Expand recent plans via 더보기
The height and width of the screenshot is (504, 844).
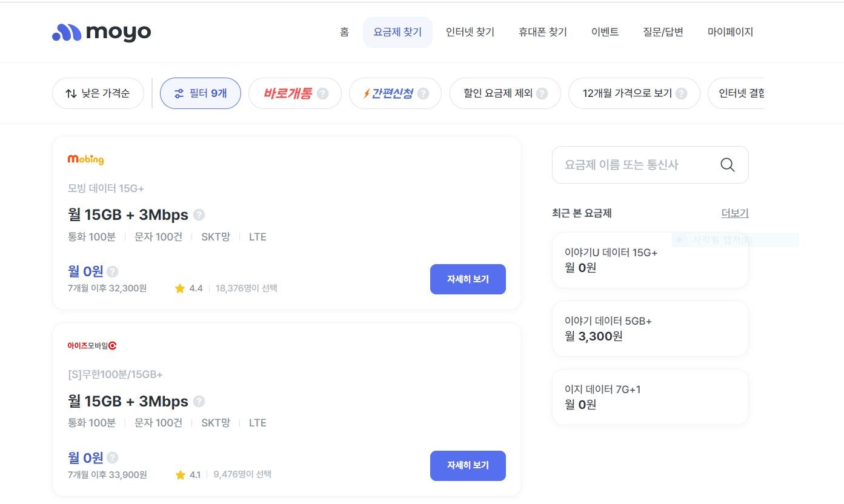click(734, 213)
